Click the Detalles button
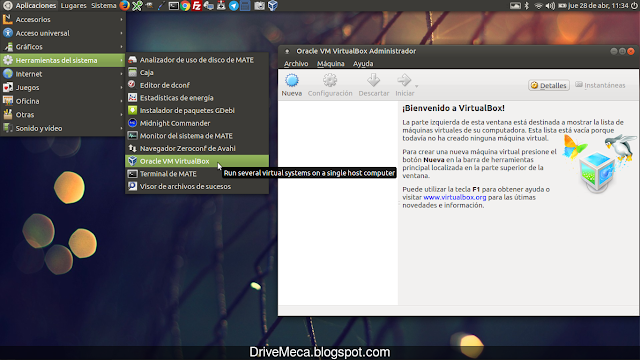Image resolution: width=640 pixels, height=360 pixels. pyautogui.click(x=549, y=85)
